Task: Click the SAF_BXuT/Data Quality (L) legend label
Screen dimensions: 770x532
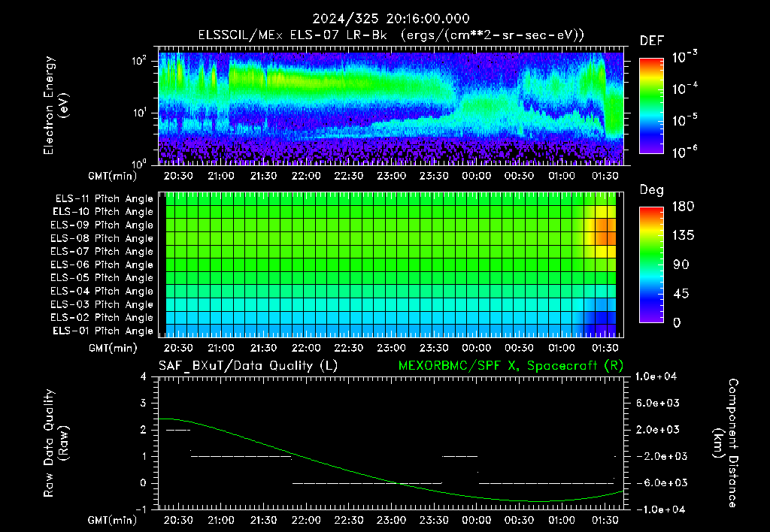Action: coord(248,366)
